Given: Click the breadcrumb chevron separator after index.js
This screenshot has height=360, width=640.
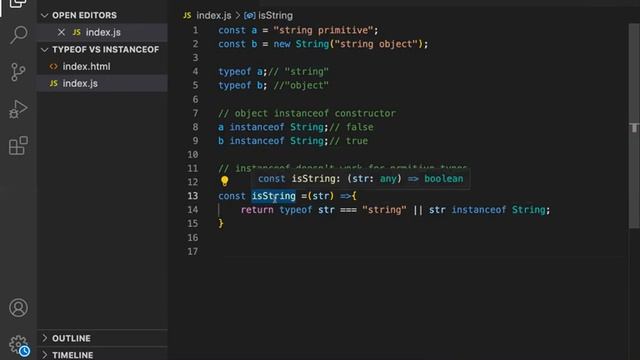Looking at the screenshot, I should (x=238, y=16).
